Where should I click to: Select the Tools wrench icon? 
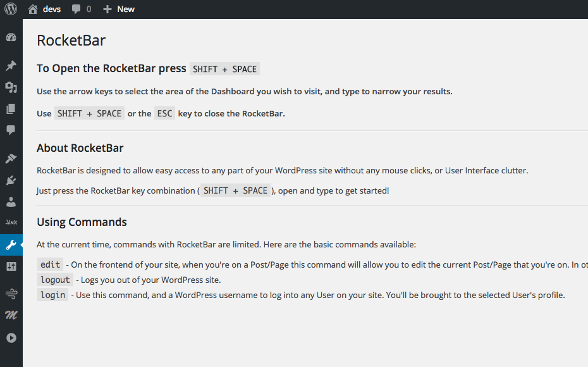tap(11, 245)
